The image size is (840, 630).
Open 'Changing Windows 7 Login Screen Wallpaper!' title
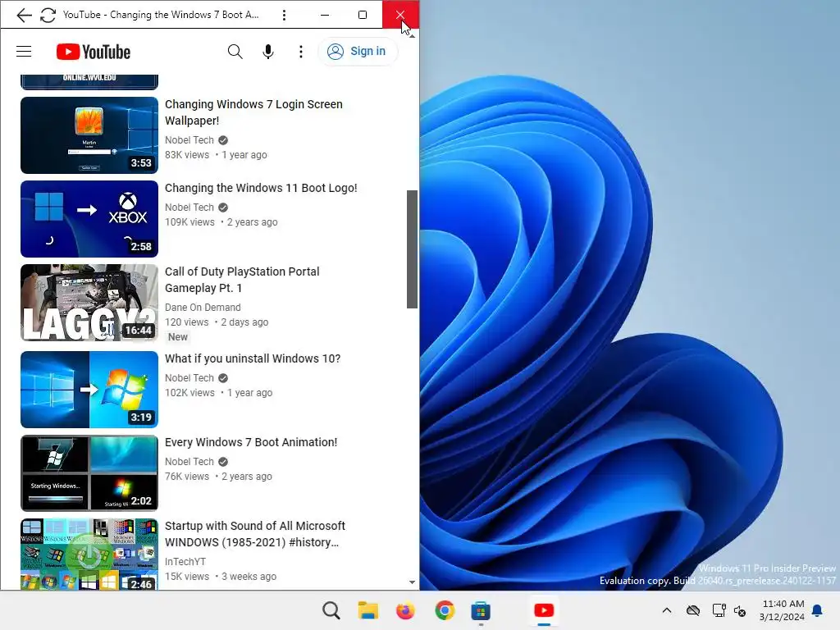coord(253,112)
